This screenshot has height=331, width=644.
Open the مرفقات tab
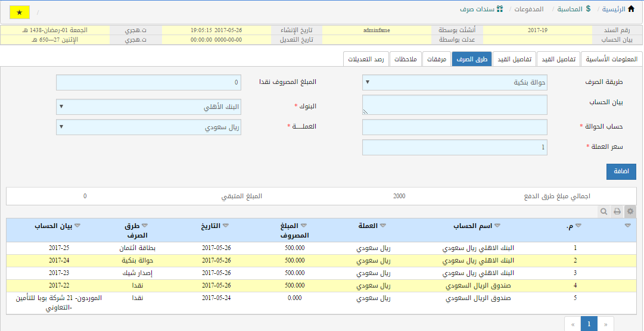(437, 60)
